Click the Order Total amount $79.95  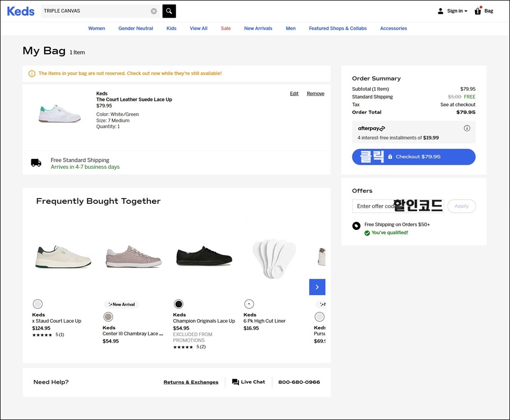[x=466, y=112]
